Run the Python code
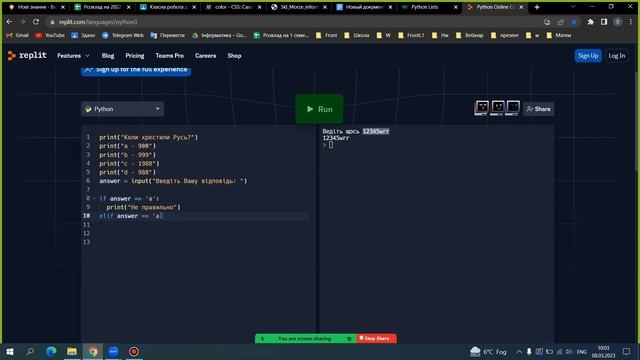 (x=319, y=109)
